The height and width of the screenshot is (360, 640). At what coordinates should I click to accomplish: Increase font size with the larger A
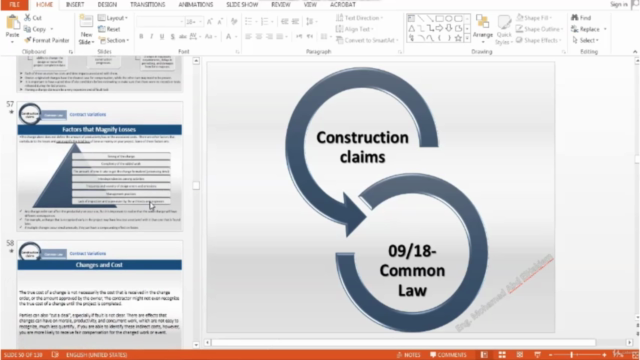[210, 21]
